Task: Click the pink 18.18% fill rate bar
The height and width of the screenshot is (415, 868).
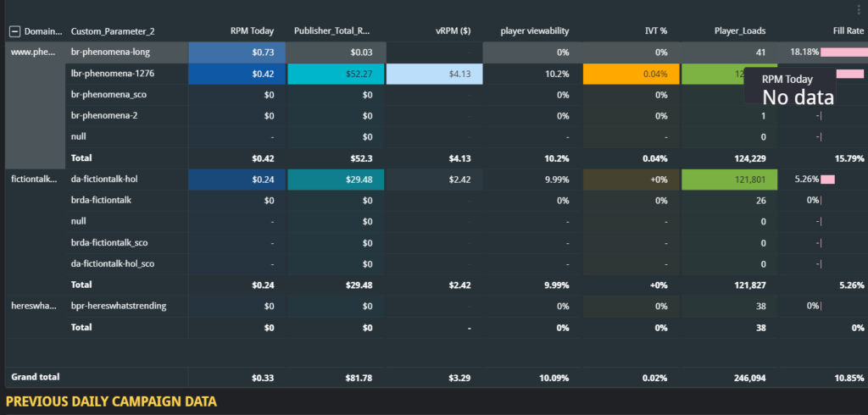Action: tap(844, 52)
